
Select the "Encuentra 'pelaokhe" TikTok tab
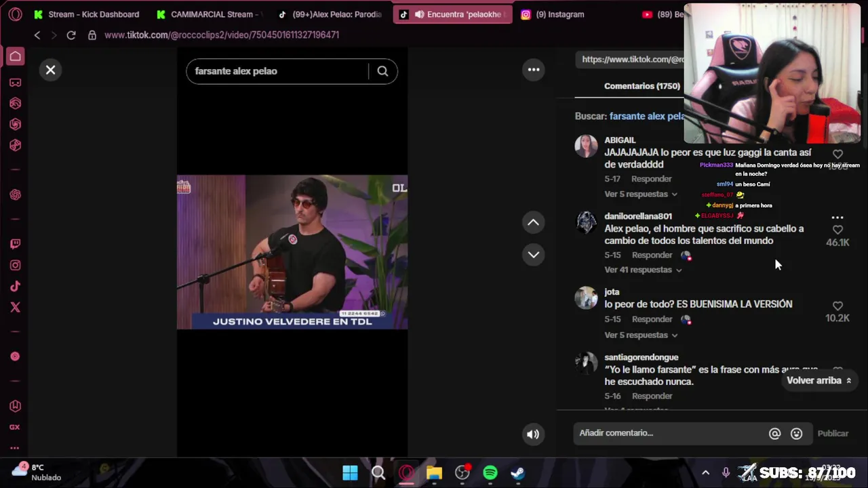[x=452, y=14]
